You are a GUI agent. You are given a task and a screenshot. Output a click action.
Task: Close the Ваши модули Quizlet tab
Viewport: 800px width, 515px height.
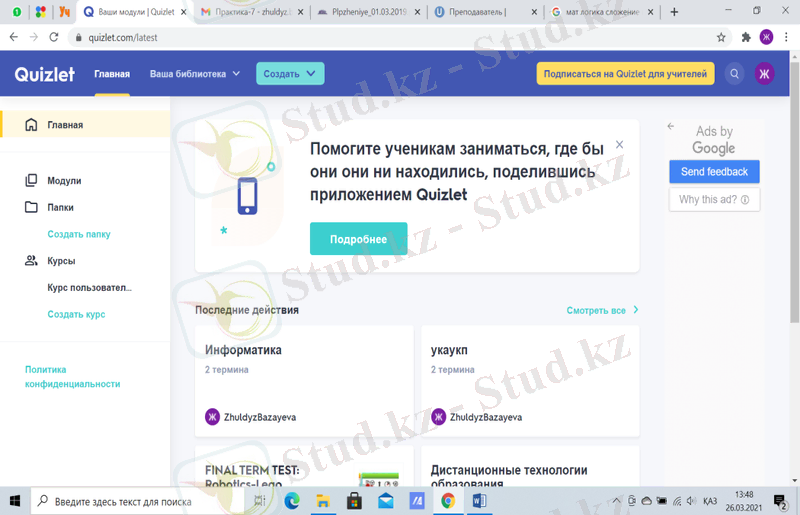184,12
